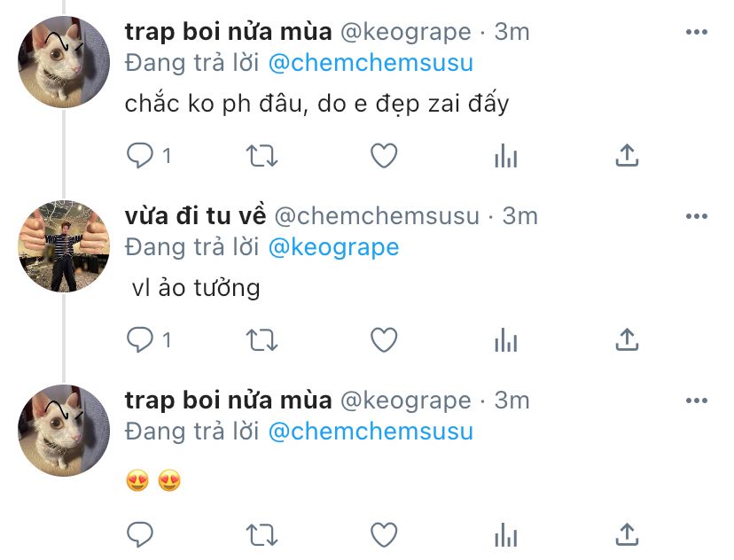Open @keogrape mention in second tweet

(x=333, y=246)
